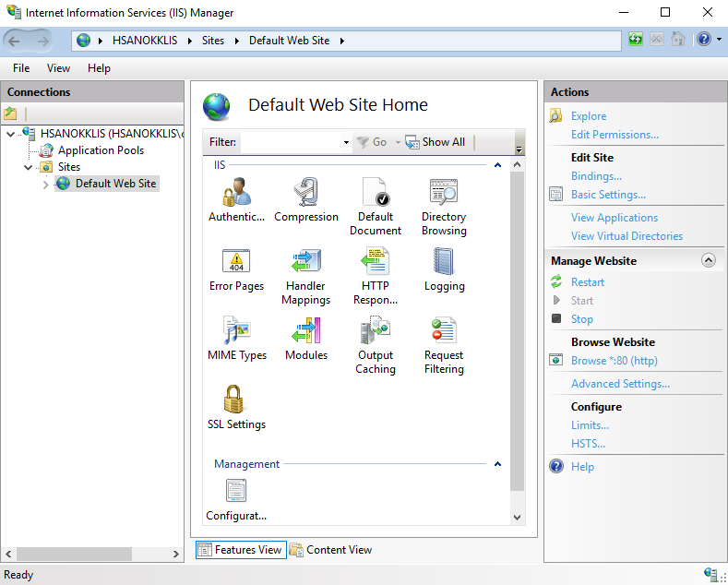Viewport: 728px width, 585px height.
Task: Open the Help menu
Action: point(99,68)
